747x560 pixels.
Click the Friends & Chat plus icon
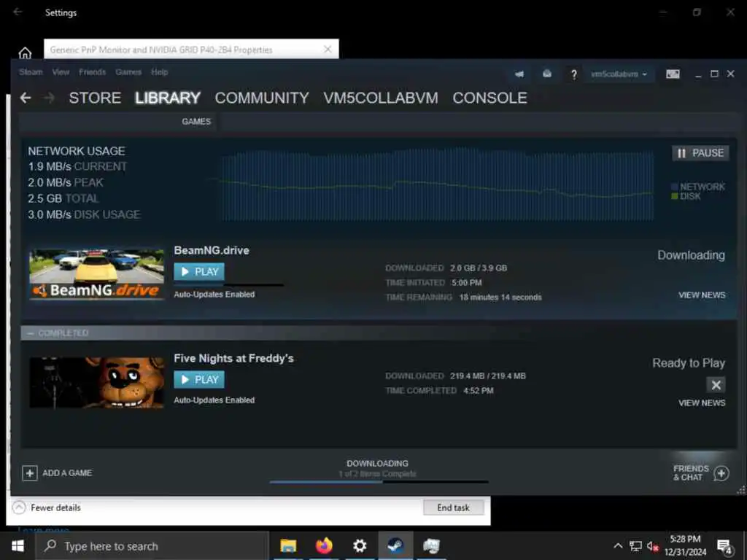(x=721, y=473)
